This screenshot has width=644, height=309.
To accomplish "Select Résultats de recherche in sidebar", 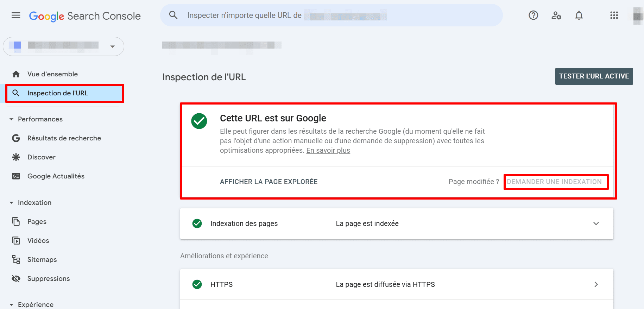I will (x=64, y=138).
